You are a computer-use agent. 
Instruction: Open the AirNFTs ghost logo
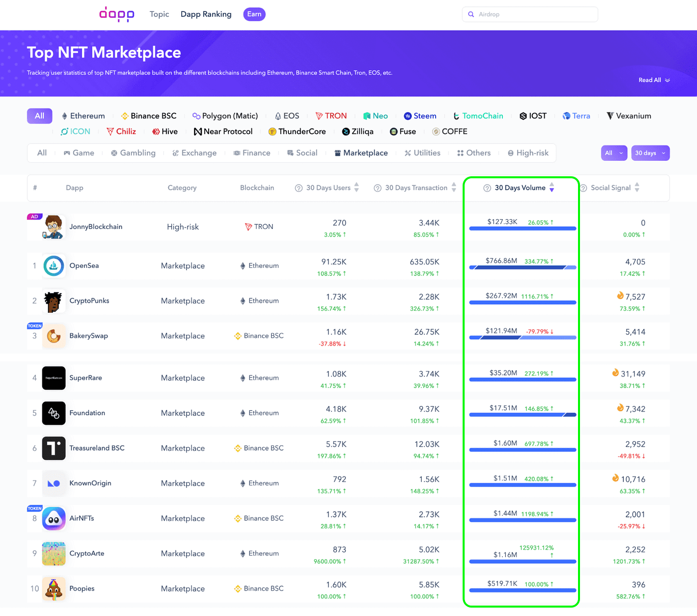[54, 518]
